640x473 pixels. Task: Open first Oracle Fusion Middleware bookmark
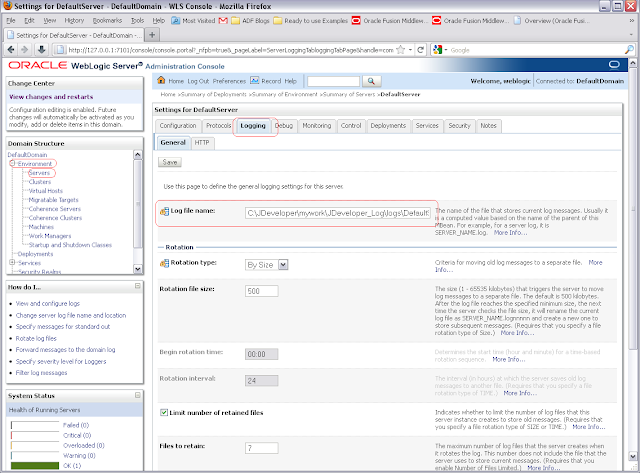point(390,20)
